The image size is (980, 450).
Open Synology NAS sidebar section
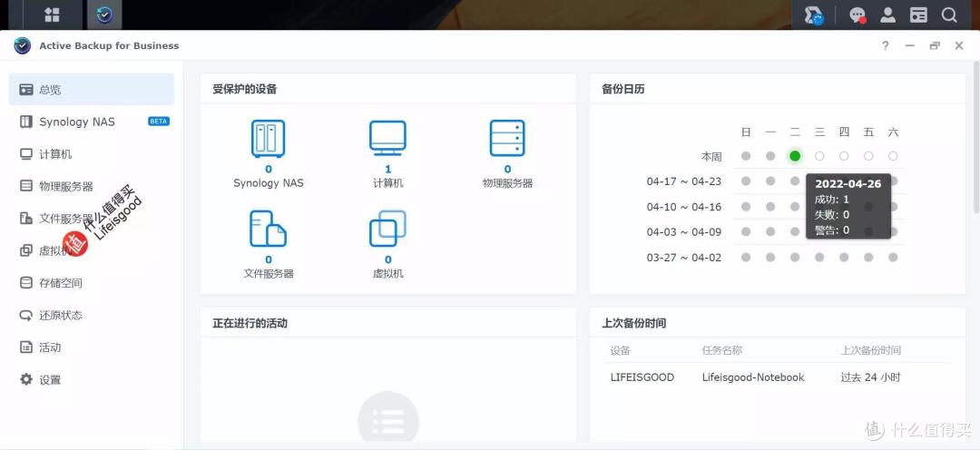(92, 122)
